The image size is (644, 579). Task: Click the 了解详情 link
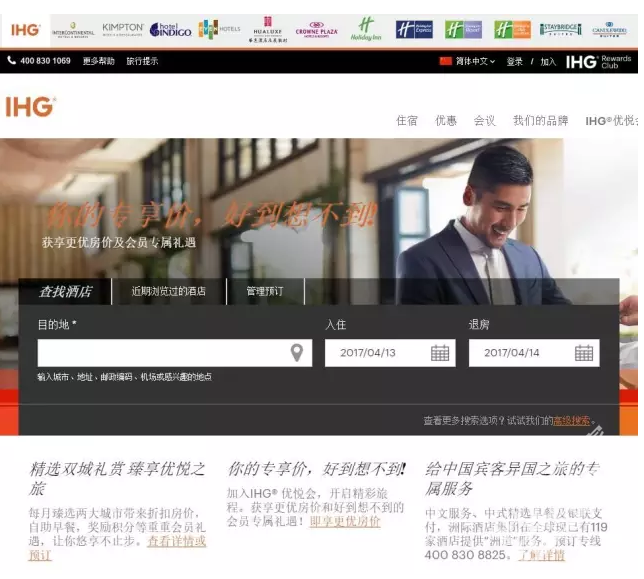[541, 555]
